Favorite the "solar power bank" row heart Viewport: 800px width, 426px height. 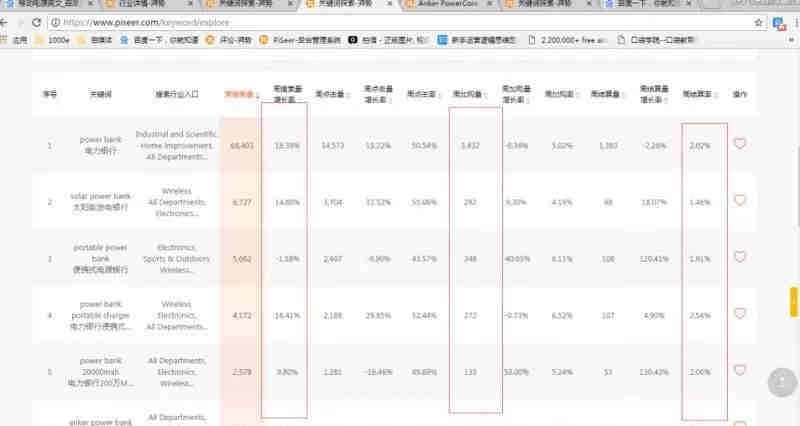coord(739,200)
